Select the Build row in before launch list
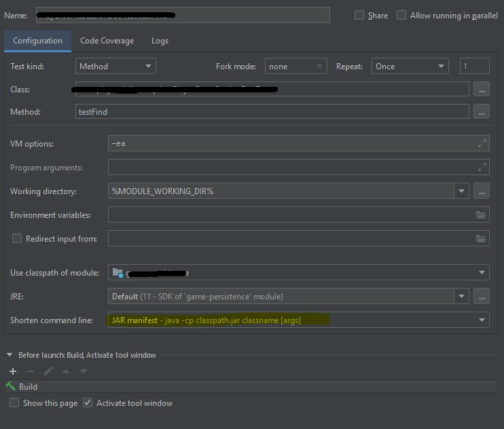504x429 pixels. tap(251, 386)
